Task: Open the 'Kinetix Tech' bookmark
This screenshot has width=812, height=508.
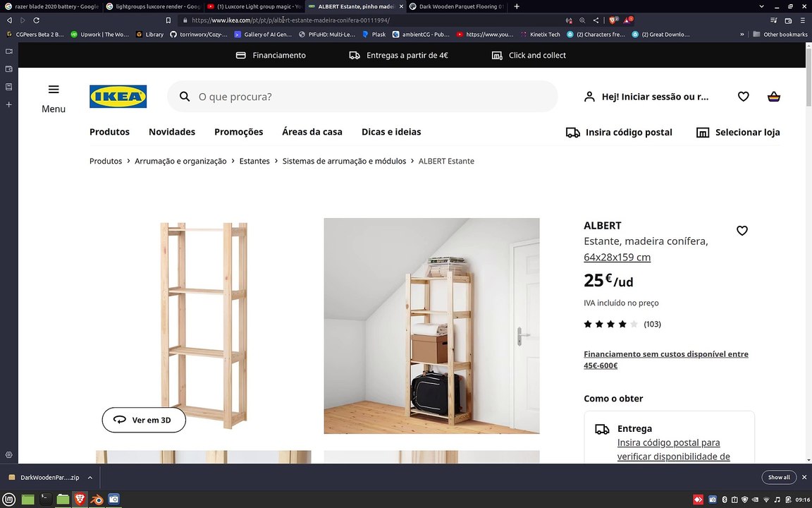Action: [540, 34]
